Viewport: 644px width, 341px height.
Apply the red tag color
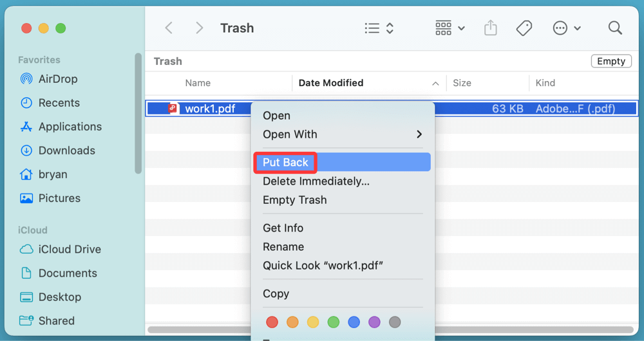click(272, 322)
